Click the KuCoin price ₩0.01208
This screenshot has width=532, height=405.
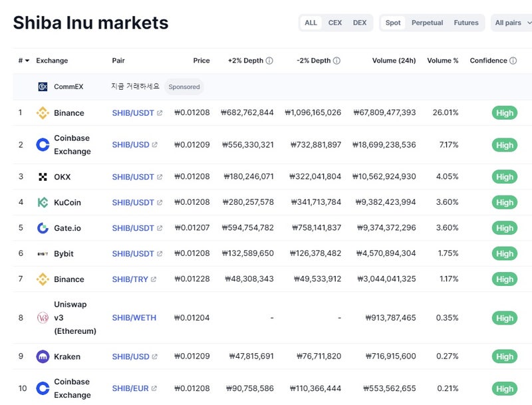[x=192, y=202]
